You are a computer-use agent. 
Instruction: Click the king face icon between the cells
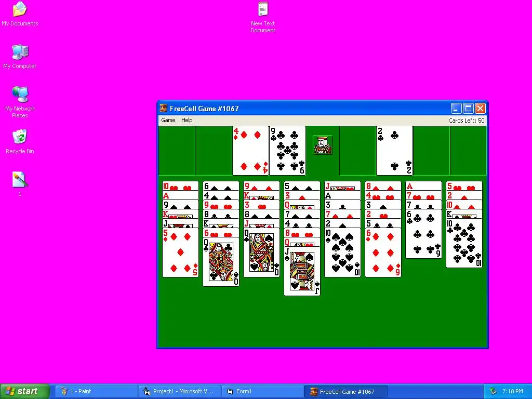[322, 145]
